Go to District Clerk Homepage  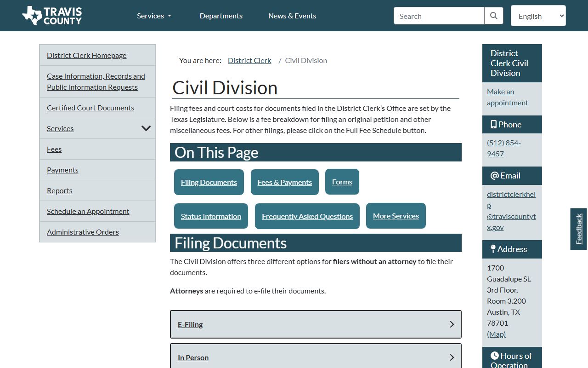86,55
